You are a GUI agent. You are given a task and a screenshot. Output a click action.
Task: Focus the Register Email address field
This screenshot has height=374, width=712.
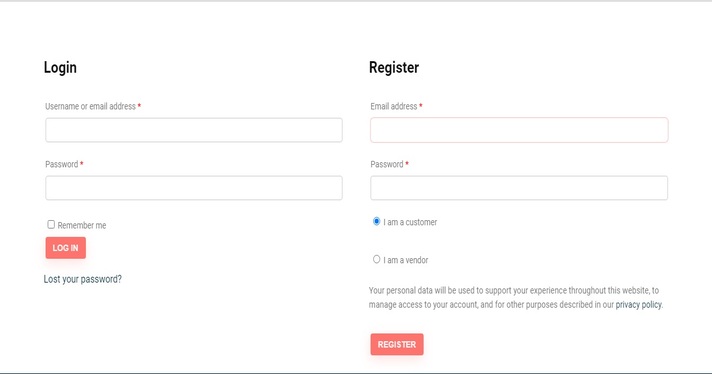click(x=519, y=130)
